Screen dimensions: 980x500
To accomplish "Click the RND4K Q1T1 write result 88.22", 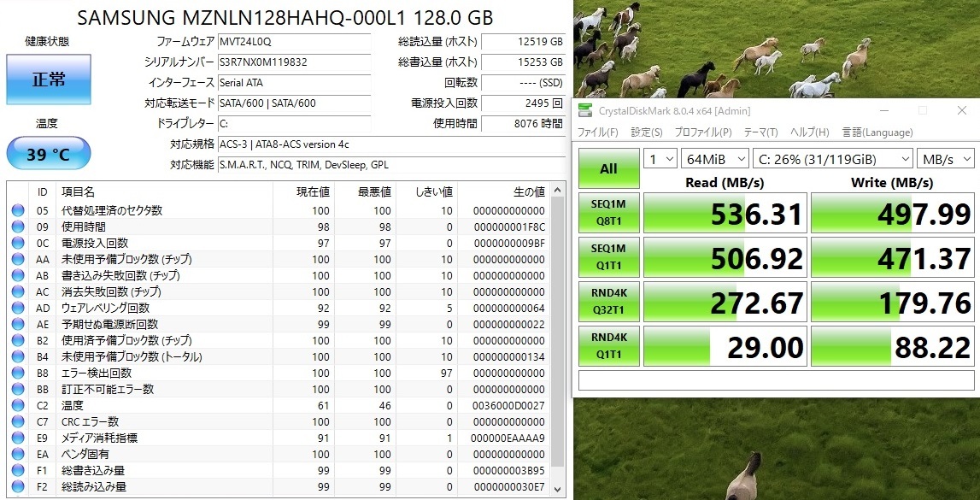I will click(893, 345).
